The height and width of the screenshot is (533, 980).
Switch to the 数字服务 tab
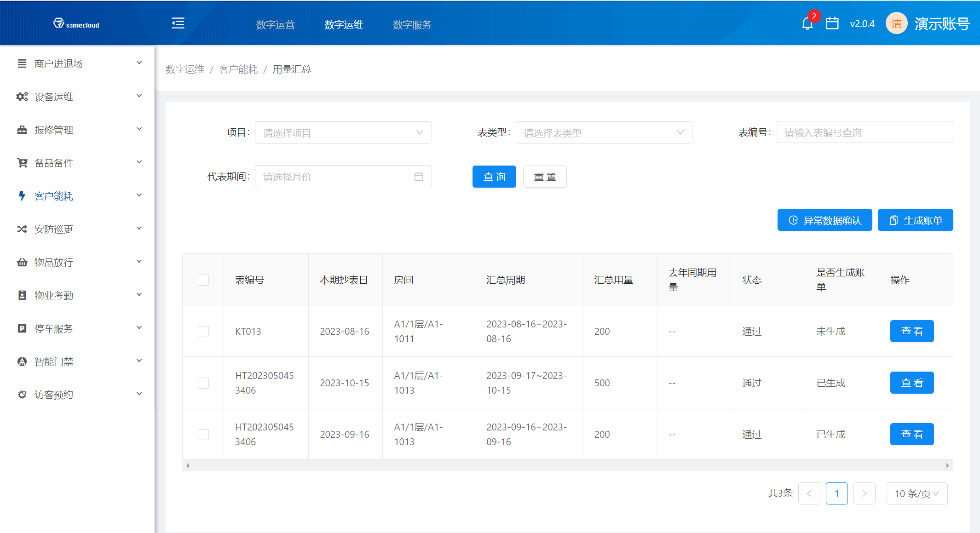pos(412,24)
